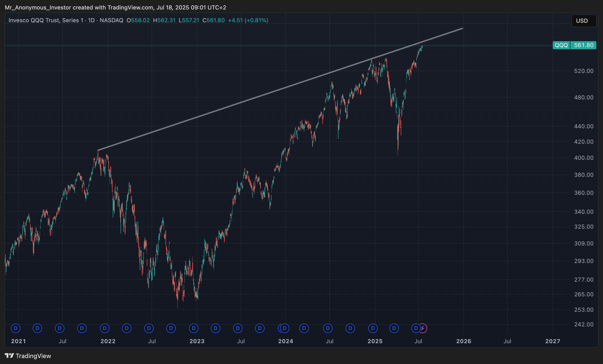Click the 340.00 price axis label
603x364 pixels.
point(584,212)
